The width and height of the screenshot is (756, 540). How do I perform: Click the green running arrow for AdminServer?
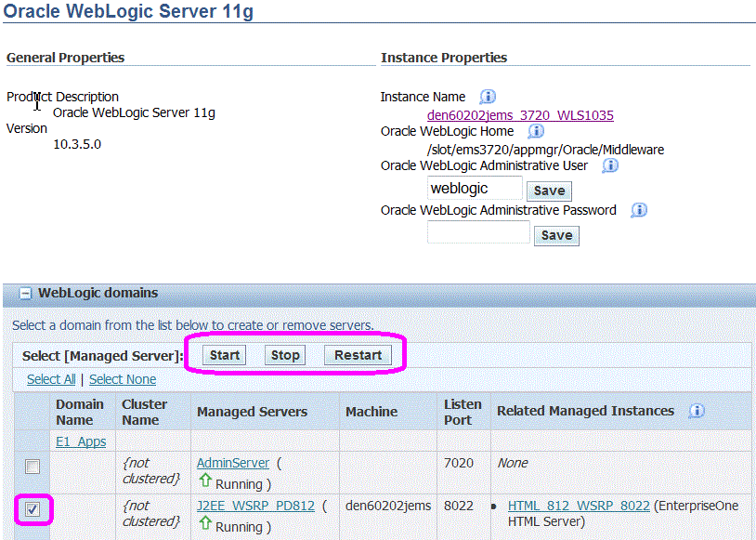(205, 481)
